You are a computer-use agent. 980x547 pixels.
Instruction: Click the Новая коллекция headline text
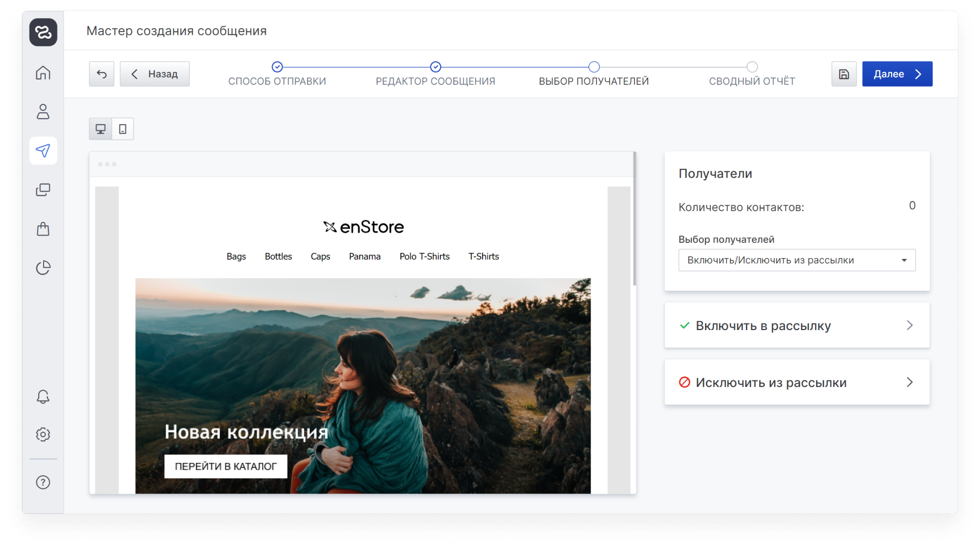pos(246,432)
